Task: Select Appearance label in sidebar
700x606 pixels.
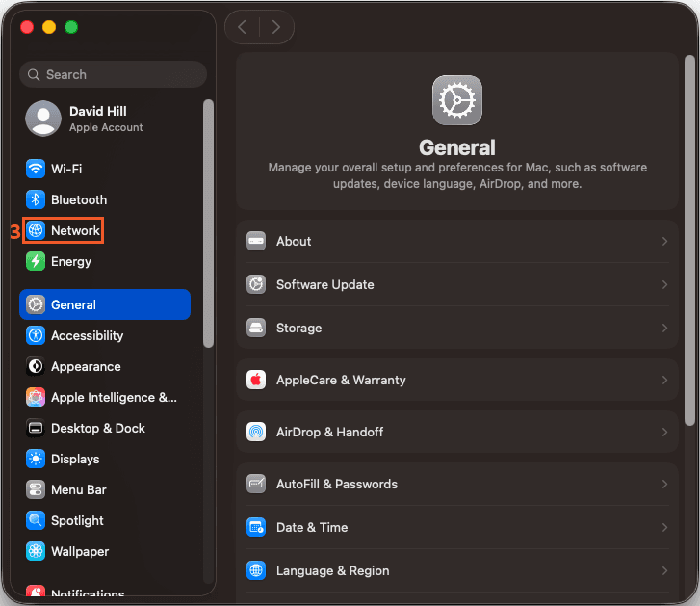Action: 86,367
